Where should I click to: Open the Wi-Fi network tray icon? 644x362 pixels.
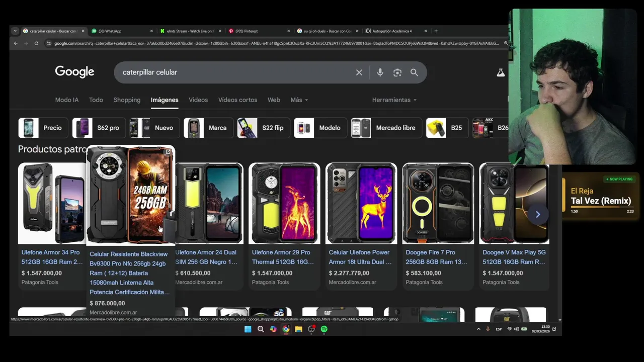[x=510, y=329]
